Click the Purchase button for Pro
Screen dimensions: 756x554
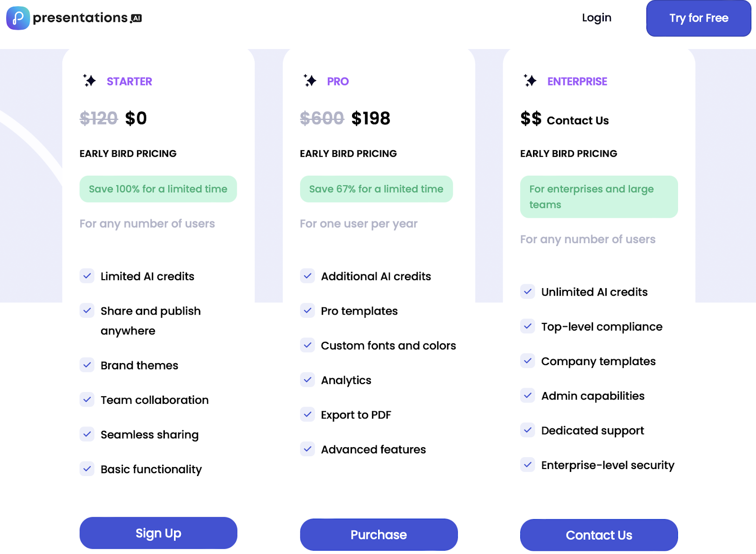[x=379, y=535]
